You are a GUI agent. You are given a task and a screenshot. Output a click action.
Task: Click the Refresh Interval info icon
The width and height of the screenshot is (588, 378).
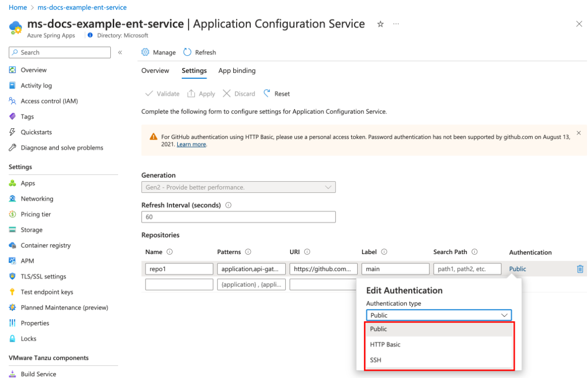point(228,205)
